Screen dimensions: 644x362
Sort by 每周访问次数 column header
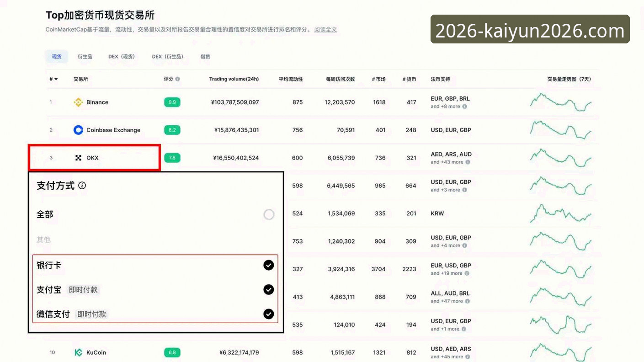click(340, 79)
